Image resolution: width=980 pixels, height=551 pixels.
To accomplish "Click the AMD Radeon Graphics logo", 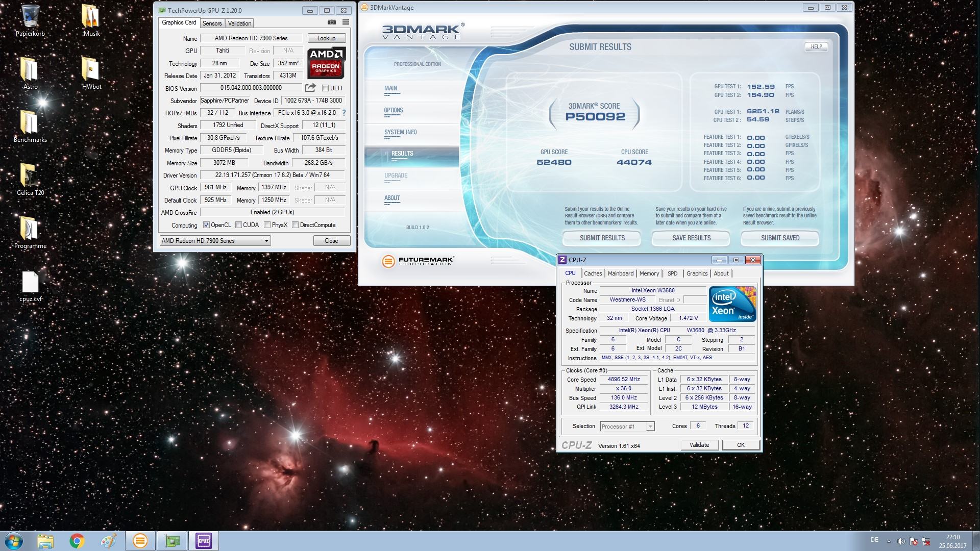I will (x=327, y=62).
